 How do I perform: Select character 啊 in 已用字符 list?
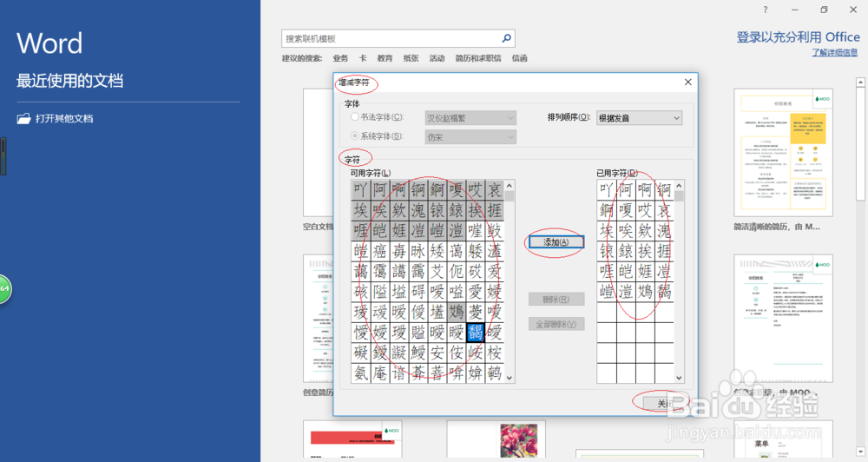click(645, 190)
